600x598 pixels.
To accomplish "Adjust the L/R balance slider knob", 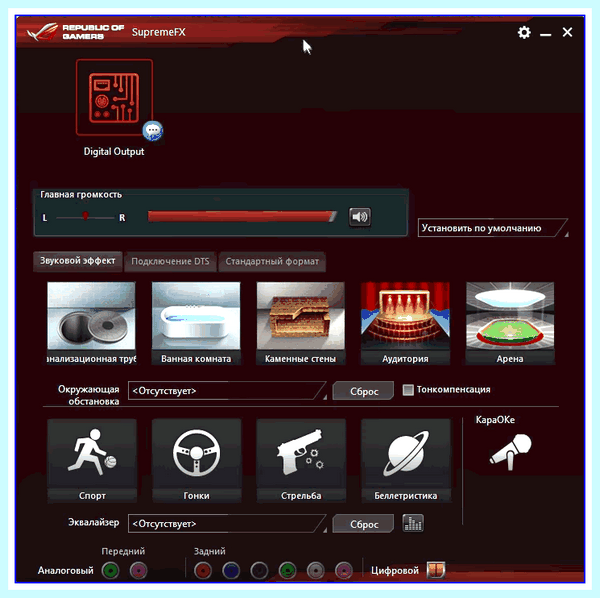I will [x=85, y=216].
